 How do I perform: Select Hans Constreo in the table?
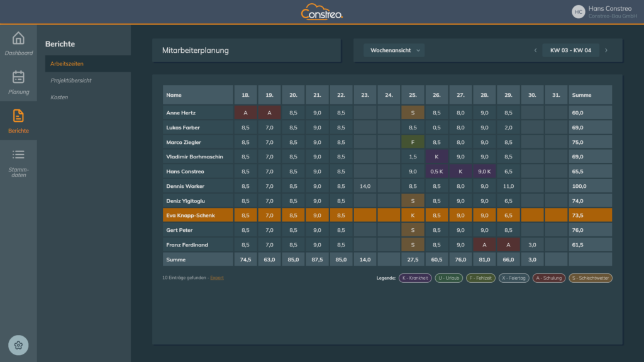185,172
